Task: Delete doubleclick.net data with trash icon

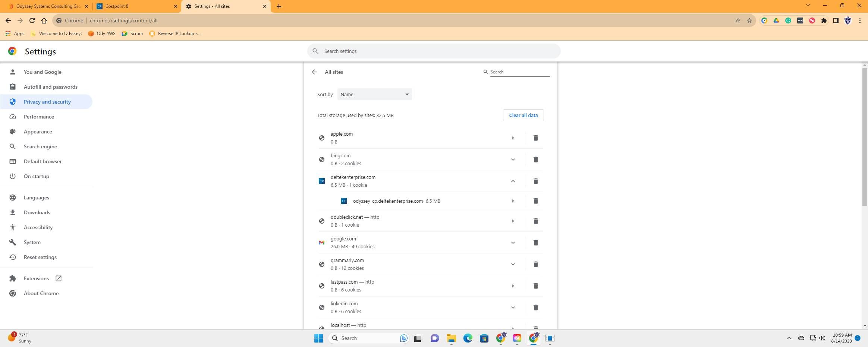Action: [x=535, y=221]
